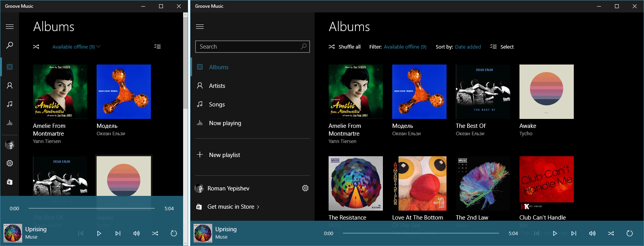Screen dimensions: 644x246
Task: Click Uprising album art in left window player
Action: point(13,233)
